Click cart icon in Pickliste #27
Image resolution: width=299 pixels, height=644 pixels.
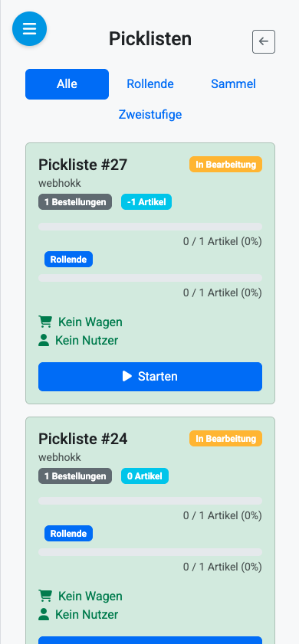44,322
